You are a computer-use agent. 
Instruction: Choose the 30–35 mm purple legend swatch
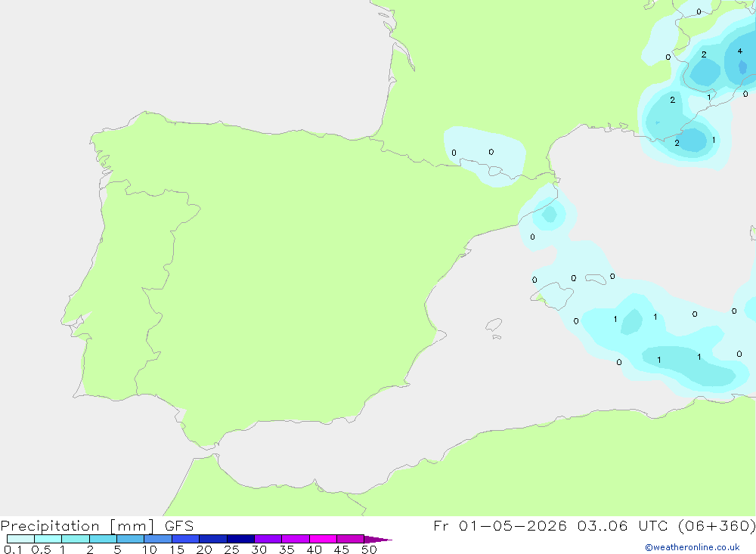coord(268,539)
